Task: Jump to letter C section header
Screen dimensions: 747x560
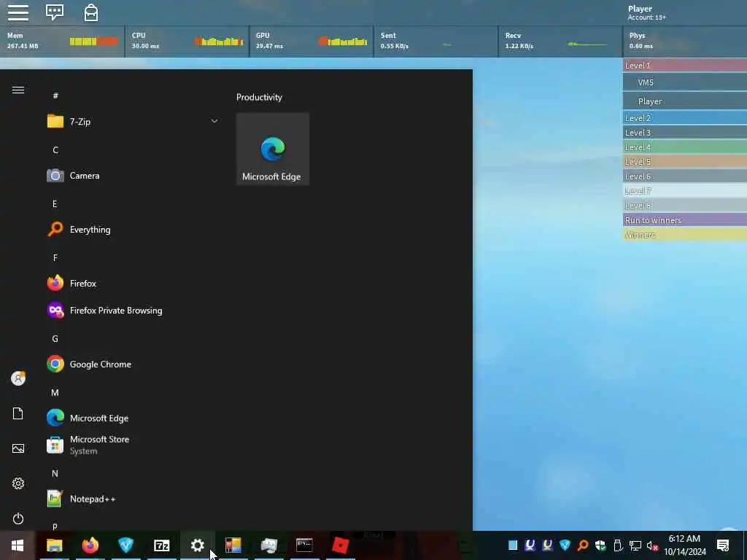Action: pyautogui.click(x=55, y=150)
